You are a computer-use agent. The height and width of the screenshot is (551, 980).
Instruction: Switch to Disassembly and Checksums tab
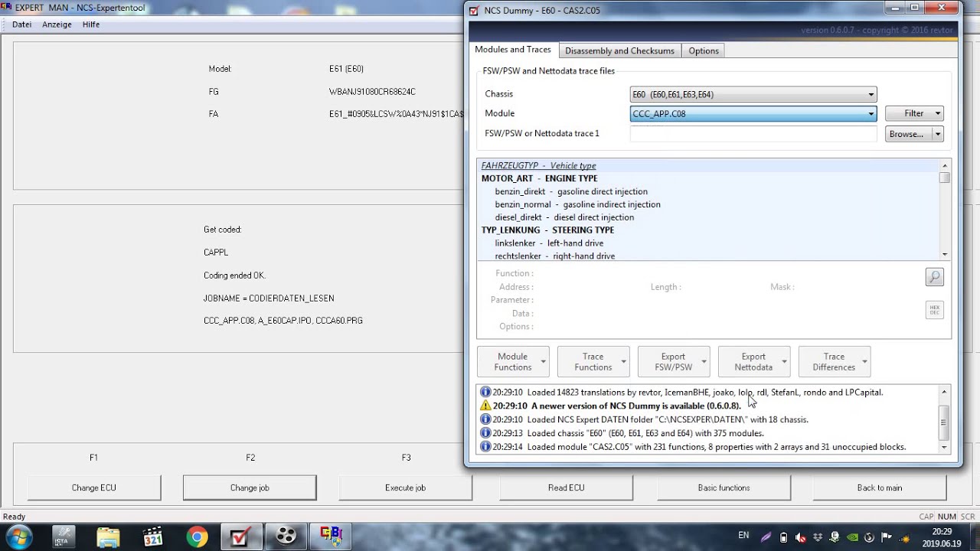click(x=619, y=51)
